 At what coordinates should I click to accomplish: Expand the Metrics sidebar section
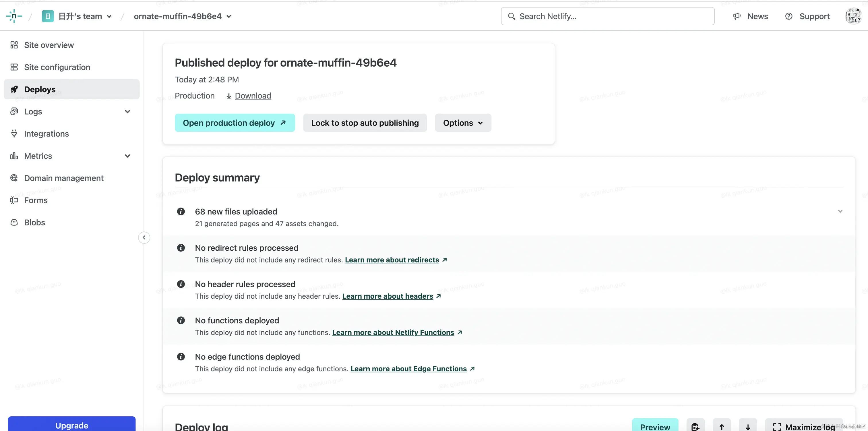127,156
